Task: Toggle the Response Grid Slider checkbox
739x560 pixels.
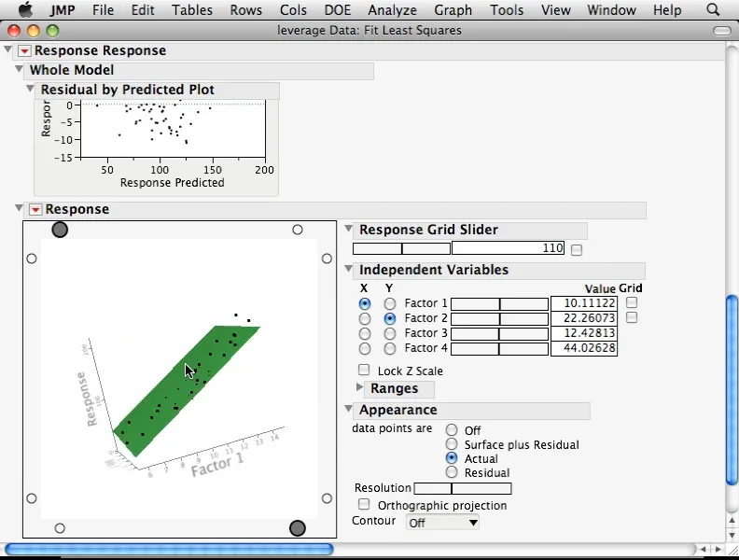Action: pyautogui.click(x=577, y=250)
